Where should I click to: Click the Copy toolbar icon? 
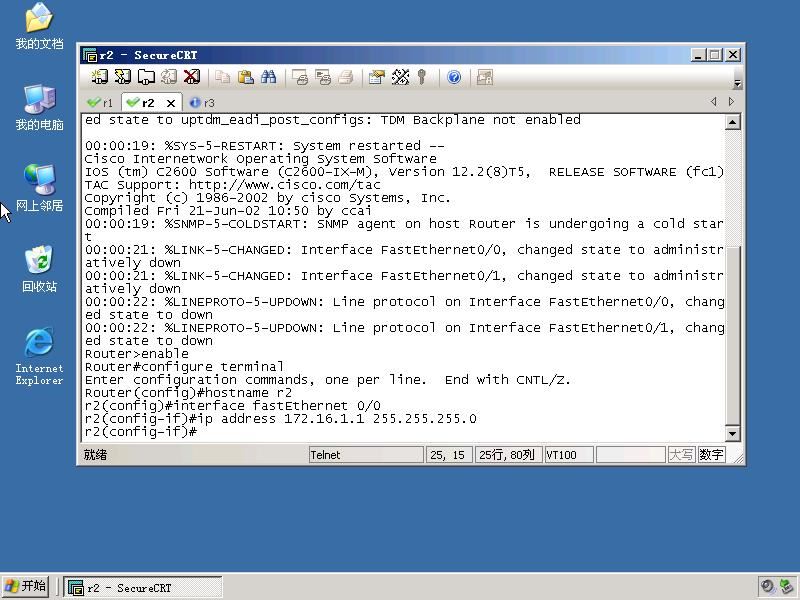[222, 77]
